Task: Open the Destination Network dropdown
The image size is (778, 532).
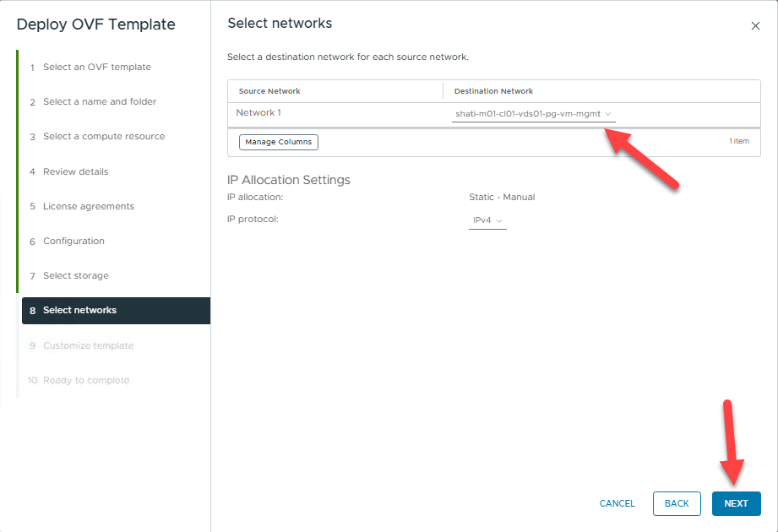Action: 533,114
